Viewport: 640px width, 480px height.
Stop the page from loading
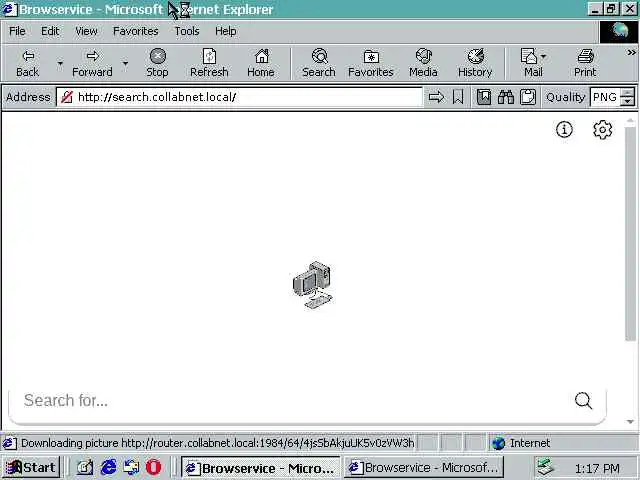point(157,63)
